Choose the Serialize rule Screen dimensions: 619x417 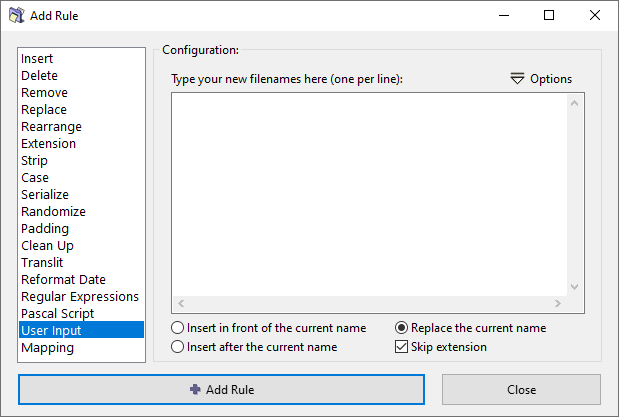[81, 194]
